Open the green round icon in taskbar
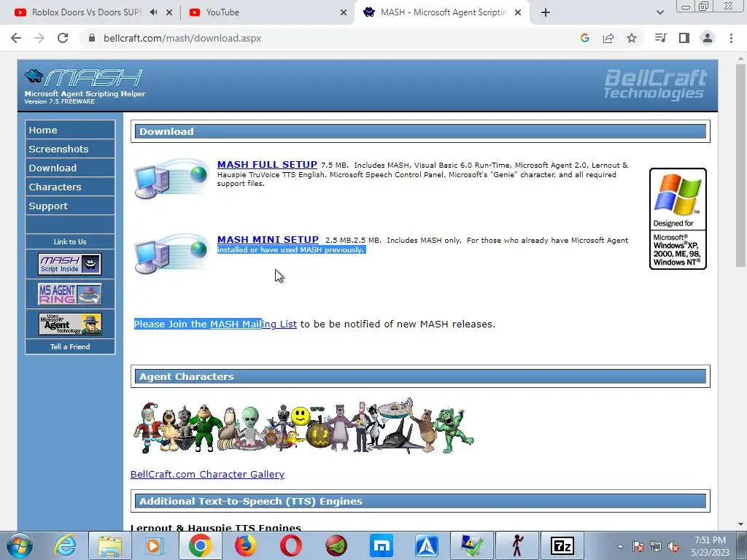 coord(336,545)
